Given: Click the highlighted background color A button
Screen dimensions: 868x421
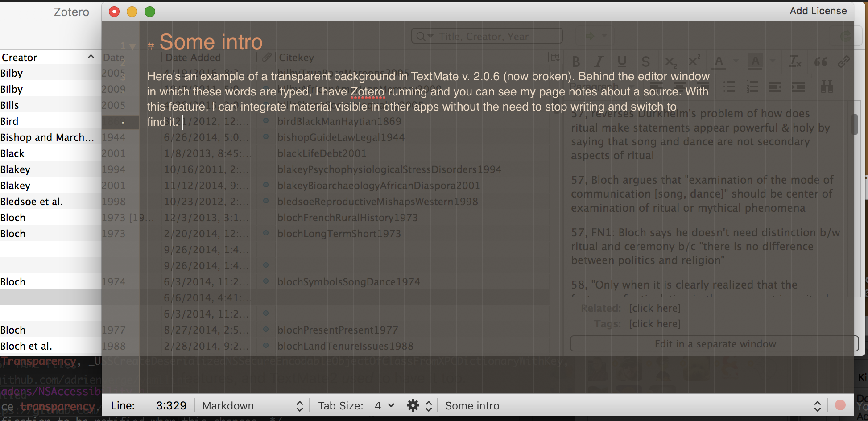Looking at the screenshot, I should coord(755,62).
